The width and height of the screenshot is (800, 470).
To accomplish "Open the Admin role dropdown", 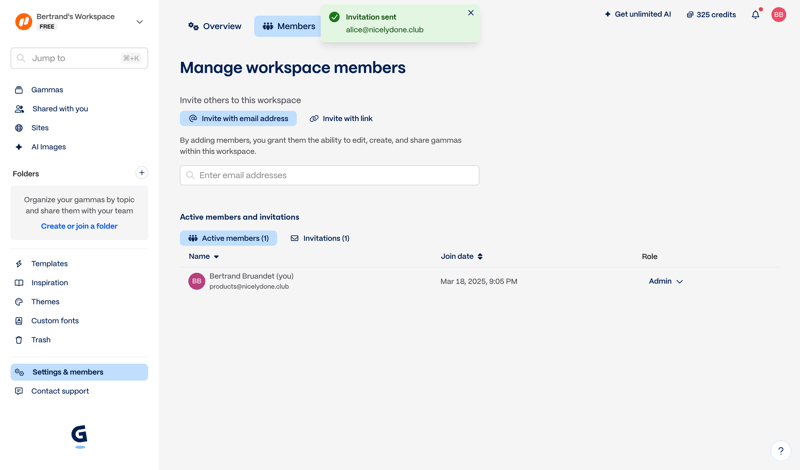I will point(665,281).
